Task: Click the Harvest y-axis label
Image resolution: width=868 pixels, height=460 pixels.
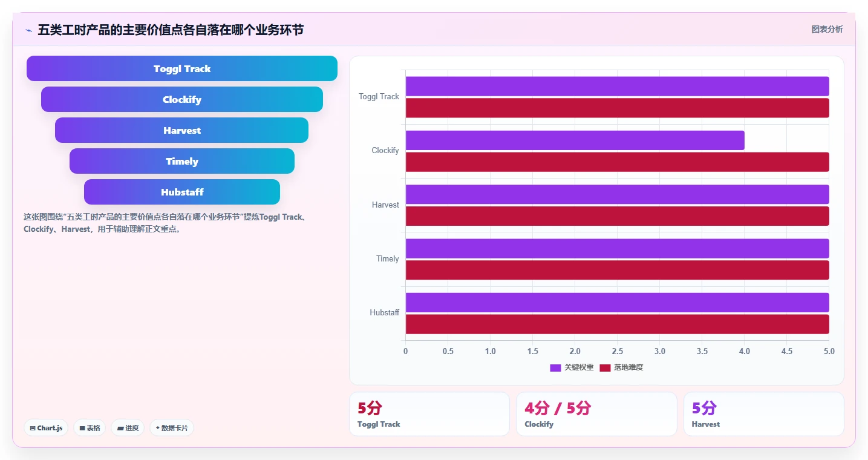Action: [385, 205]
